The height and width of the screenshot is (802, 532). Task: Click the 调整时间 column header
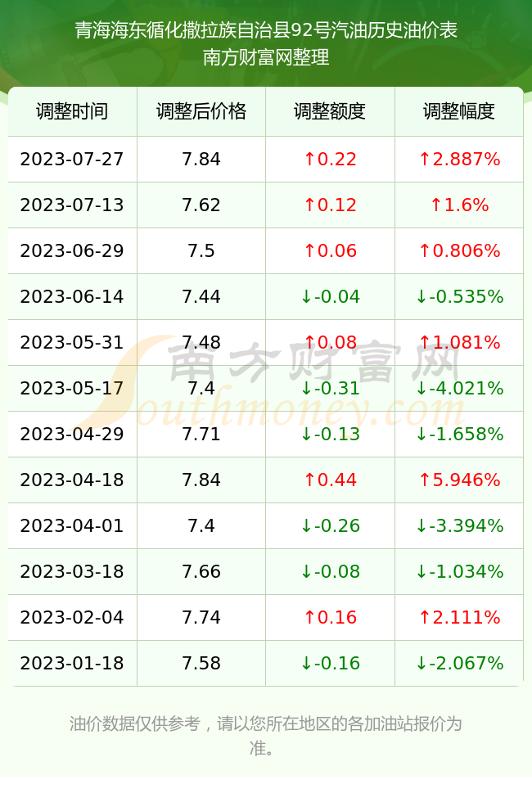72,111
